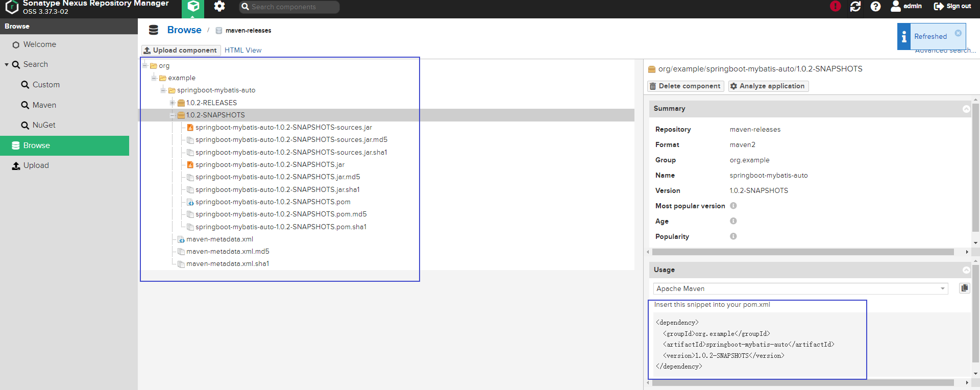Image resolution: width=980 pixels, height=390 pixels.
Task: Click the admin user account
Action: click(x=906, y=6)
